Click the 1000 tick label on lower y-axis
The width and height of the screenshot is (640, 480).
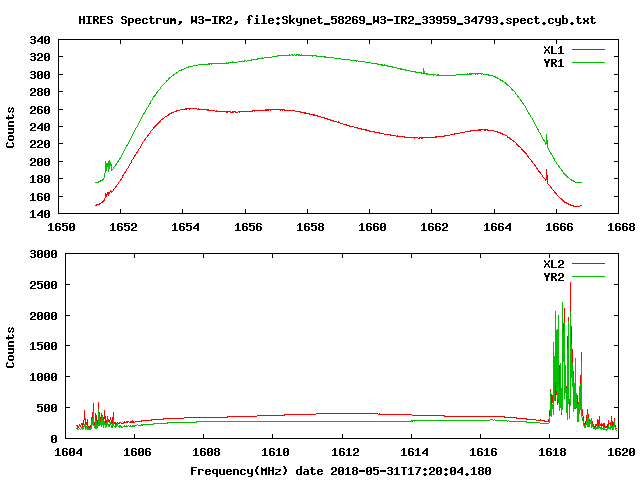[43, 377]
